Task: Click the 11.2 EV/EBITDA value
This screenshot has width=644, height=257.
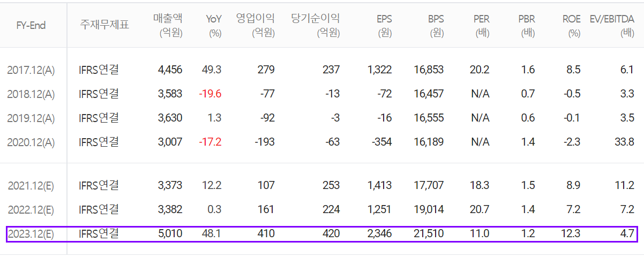Action: point(626,185)
